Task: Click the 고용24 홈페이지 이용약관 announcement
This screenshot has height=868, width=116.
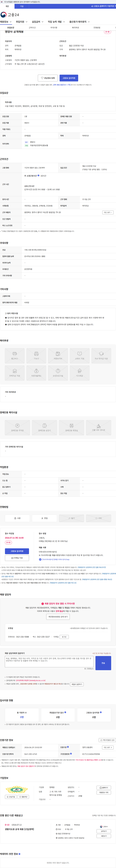Action: 104,6
